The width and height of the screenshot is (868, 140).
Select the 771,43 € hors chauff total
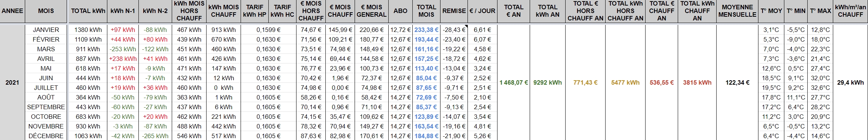pos(585,82)
